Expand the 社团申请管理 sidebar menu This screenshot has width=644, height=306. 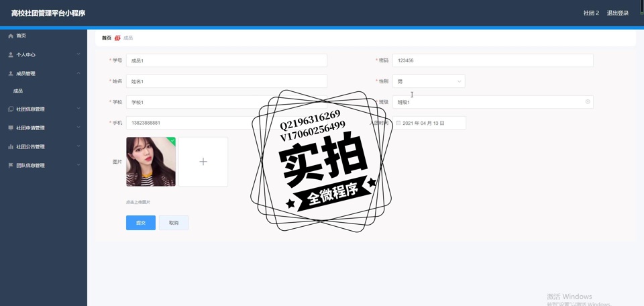pyautogui.click(x=78, y=127)
